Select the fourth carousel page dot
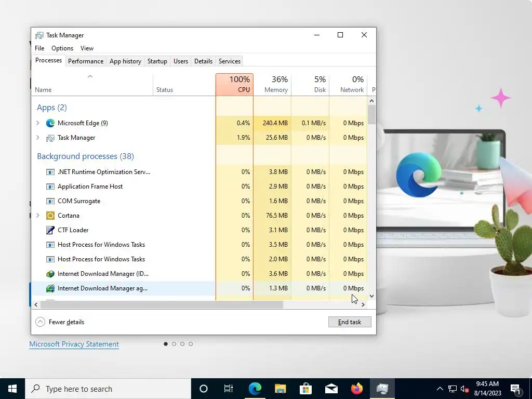The image size is (532, 399). pyautogui.click(x=191, y=344)
